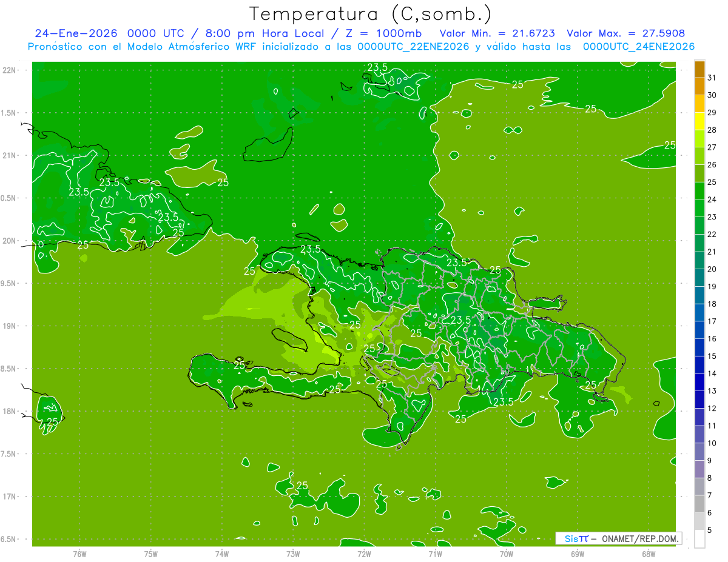Click the '18N' latitude axis label

tap(10, 411)
